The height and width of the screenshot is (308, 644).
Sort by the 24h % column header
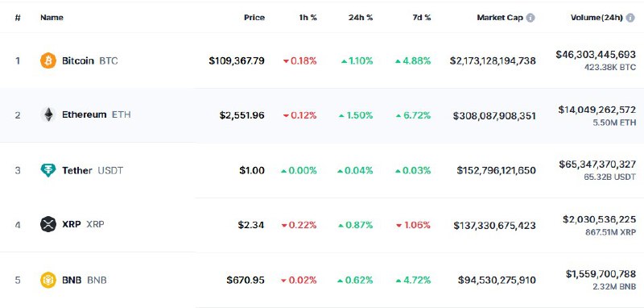[x=361, y=18]
